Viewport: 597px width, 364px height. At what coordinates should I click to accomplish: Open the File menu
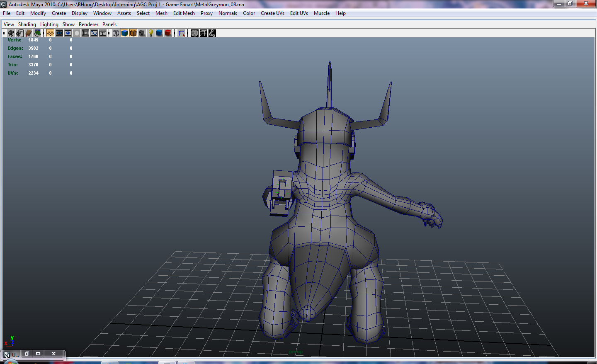(x=7, y=13)
